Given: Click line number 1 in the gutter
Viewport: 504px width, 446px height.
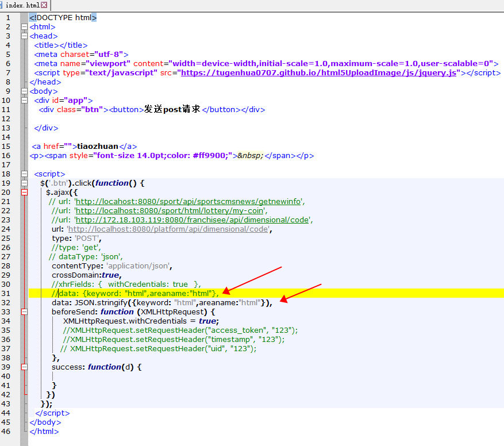Looking at the screenshot, I should 8,18.
